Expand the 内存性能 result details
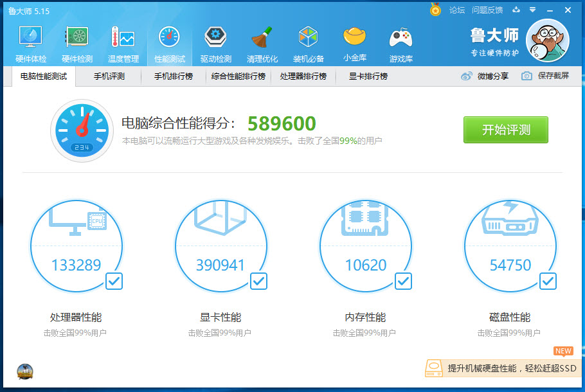The height and width of the screenshot is (392, 585). [403, 281]
